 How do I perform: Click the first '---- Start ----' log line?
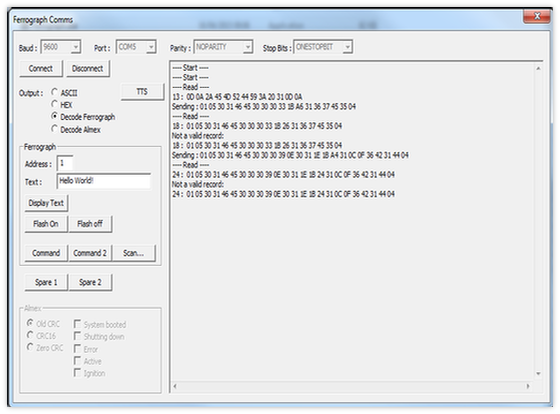(x=190, y=68)
